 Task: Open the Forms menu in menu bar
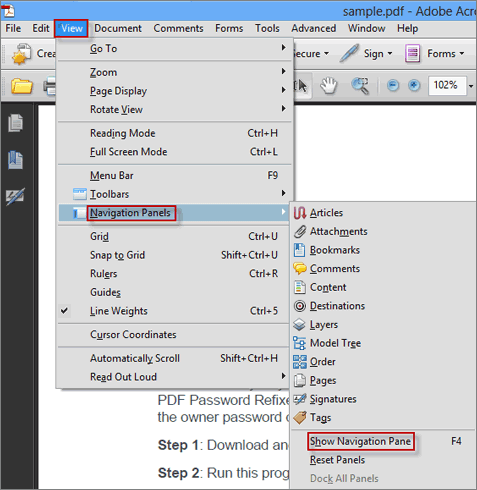[229, 28]
